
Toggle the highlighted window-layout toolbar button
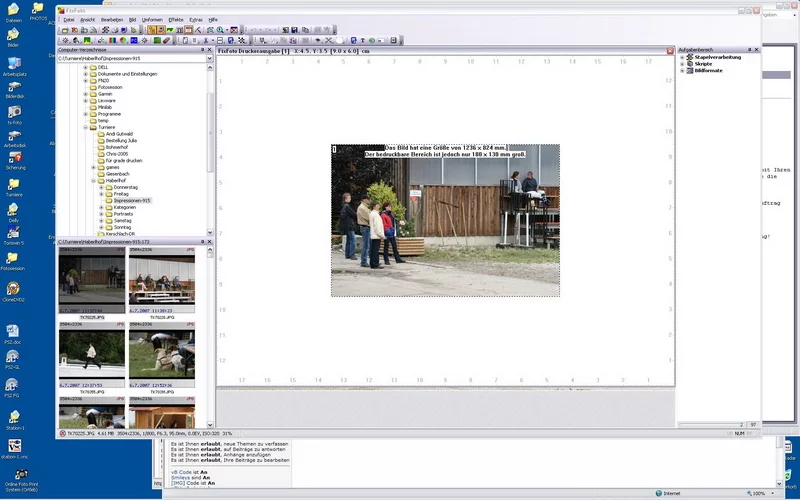click(189, 30)
